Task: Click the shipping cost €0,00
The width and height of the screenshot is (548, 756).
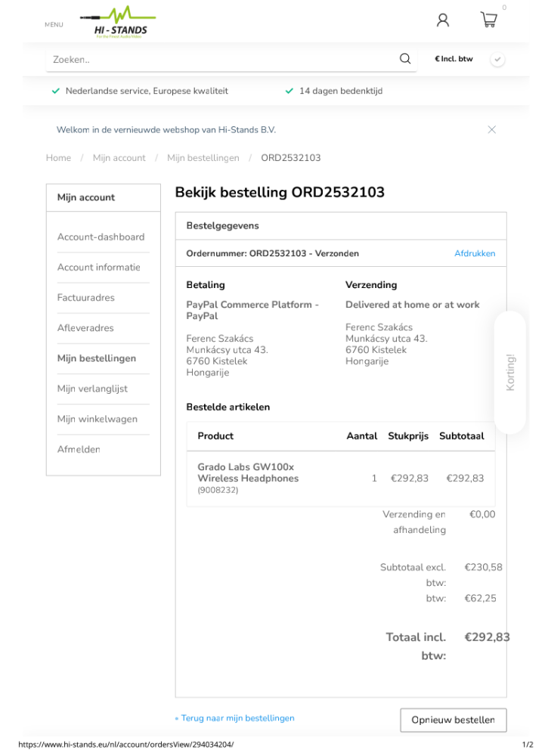Action: tap(482, 514)
